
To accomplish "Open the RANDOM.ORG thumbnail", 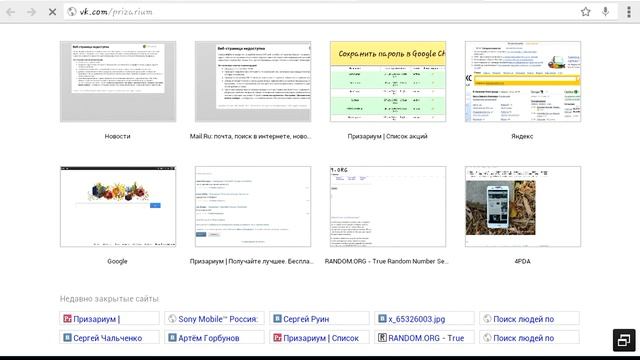I will 388,207.
